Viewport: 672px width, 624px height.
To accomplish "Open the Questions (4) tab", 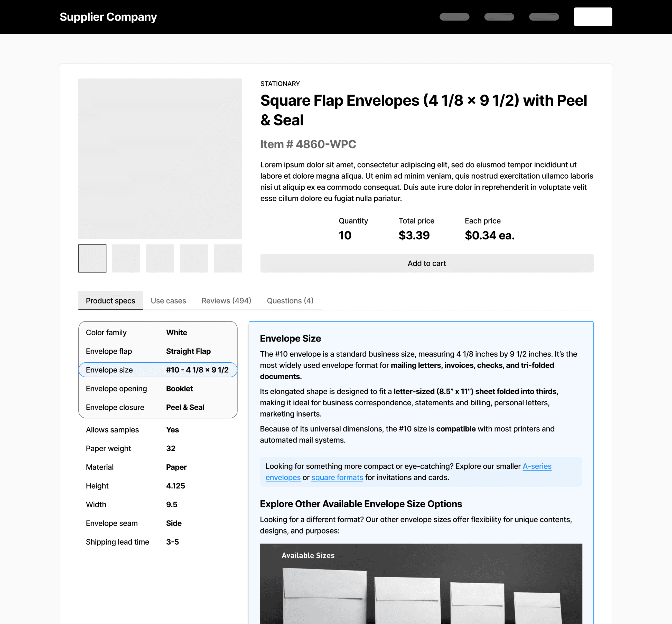I will tap(290, 300).
